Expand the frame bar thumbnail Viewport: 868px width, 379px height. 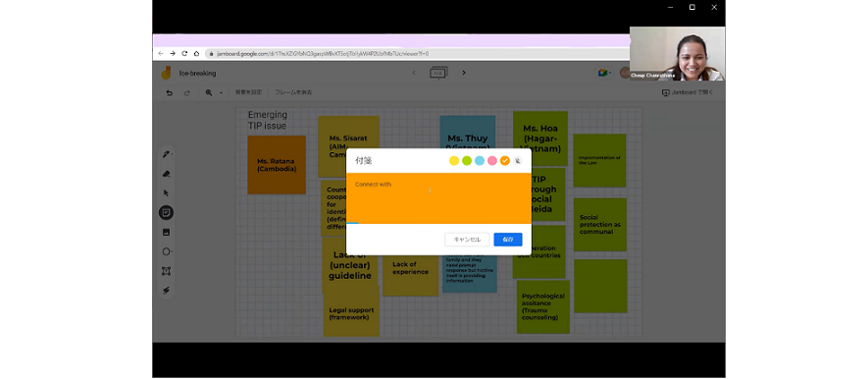pos(438,73)
